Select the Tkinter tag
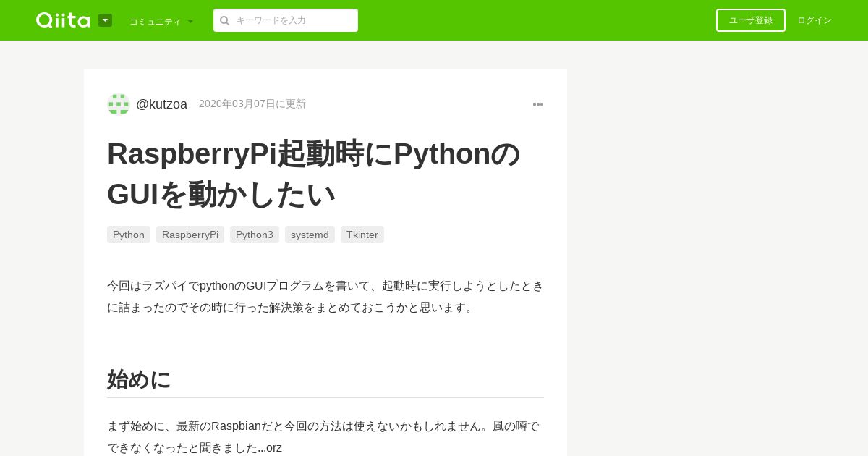Viewport: 868px width, 456px height. coord(362,235)
